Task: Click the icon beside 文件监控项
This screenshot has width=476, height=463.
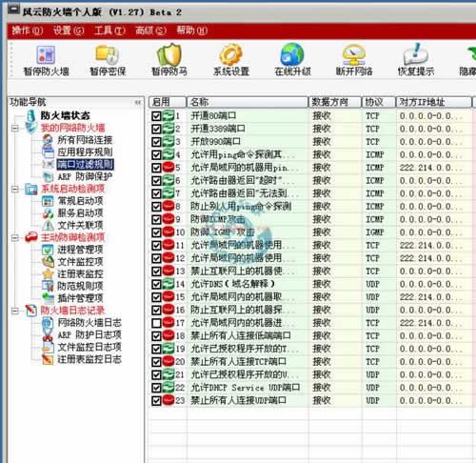Action: [48, 262]
